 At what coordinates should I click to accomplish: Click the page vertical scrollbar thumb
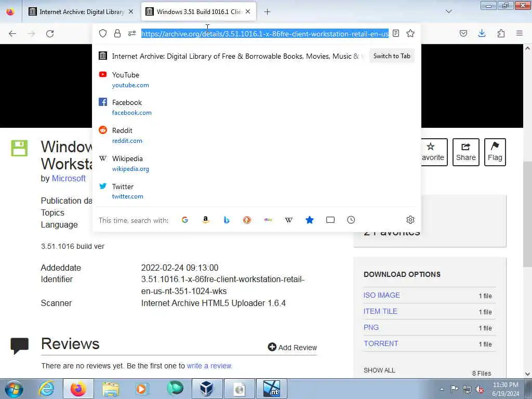(528, 214)
